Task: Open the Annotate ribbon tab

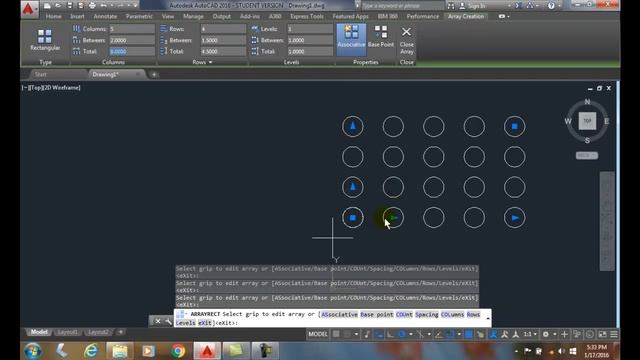Action: pyautogui.click(x=105, y=16)
